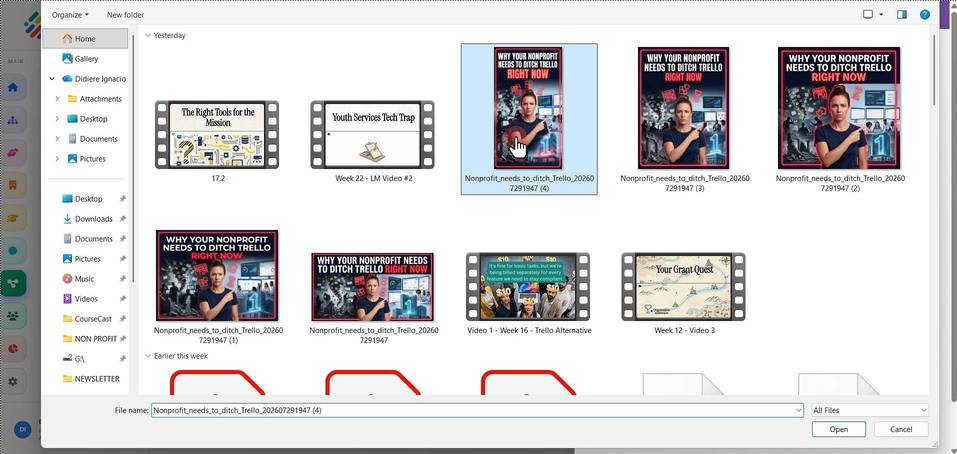This screenshot has width=957, height=454.
Task: Click the active green nodes icon in background sidebar
Action: pos(13,283)
